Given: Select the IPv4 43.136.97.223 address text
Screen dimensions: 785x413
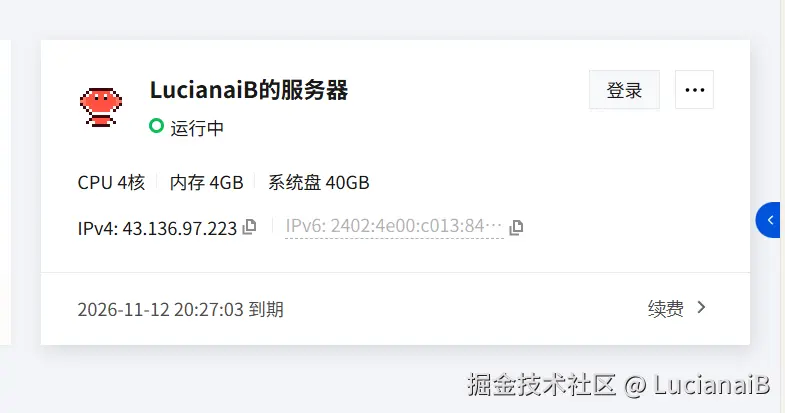Looking at the screenshot, I should coord(157,228).
